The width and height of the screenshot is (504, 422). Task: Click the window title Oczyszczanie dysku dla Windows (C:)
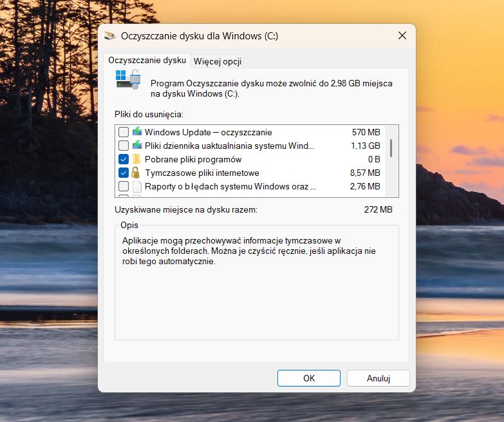pos(200,36)
